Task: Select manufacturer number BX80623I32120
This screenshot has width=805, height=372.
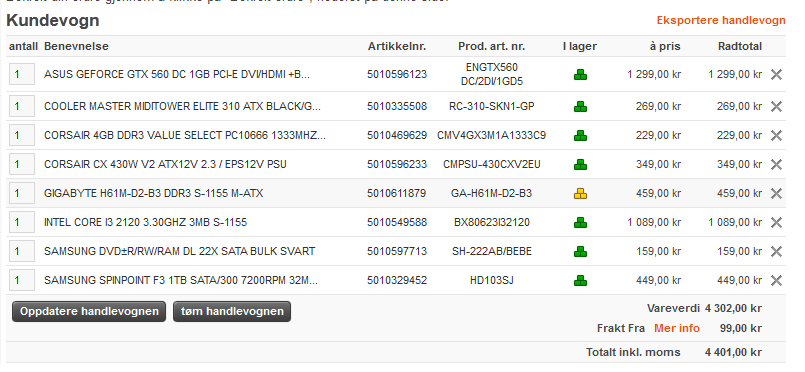Action: point(492,222)
